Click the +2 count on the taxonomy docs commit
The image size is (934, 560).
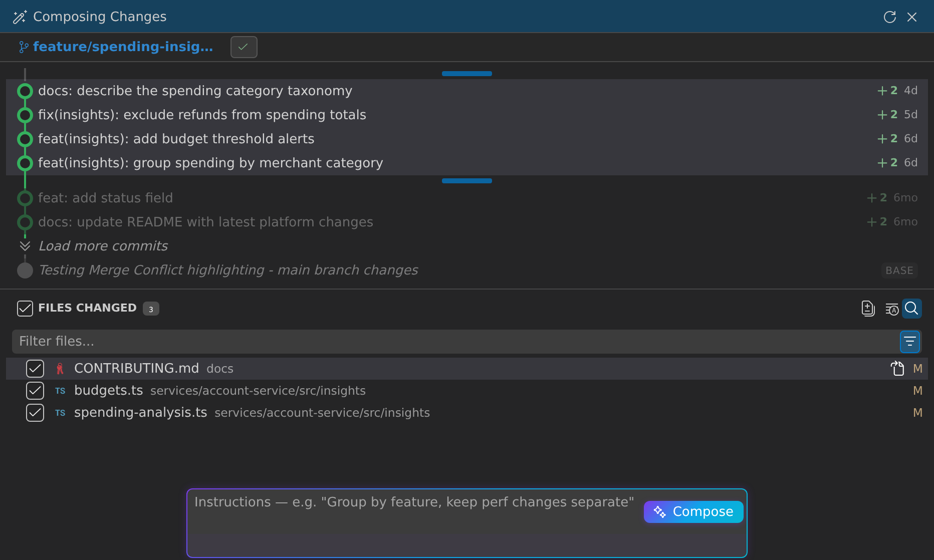pyautogui.click(x=887, y=91)
